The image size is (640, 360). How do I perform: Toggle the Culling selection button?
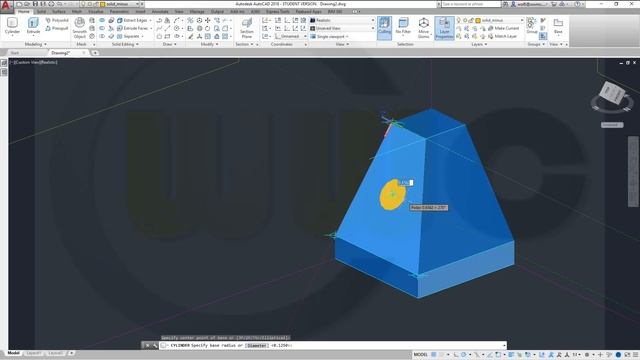384,28
